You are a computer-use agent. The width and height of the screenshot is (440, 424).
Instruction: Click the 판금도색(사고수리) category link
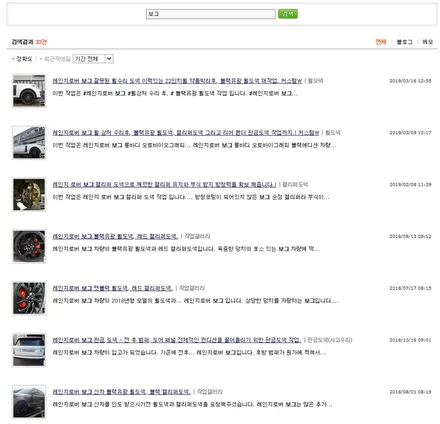(330, 340)
